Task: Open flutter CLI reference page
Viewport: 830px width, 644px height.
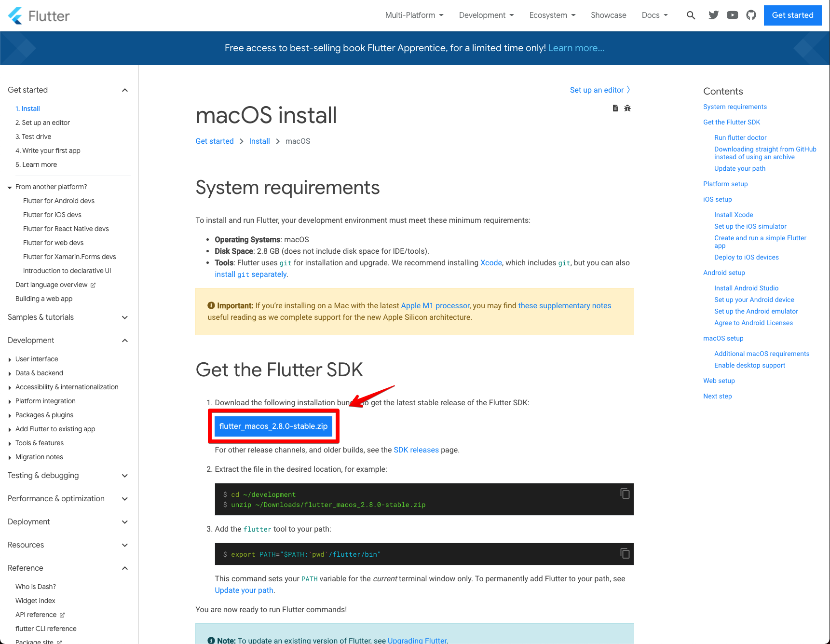Action: (x=46, y=629)
